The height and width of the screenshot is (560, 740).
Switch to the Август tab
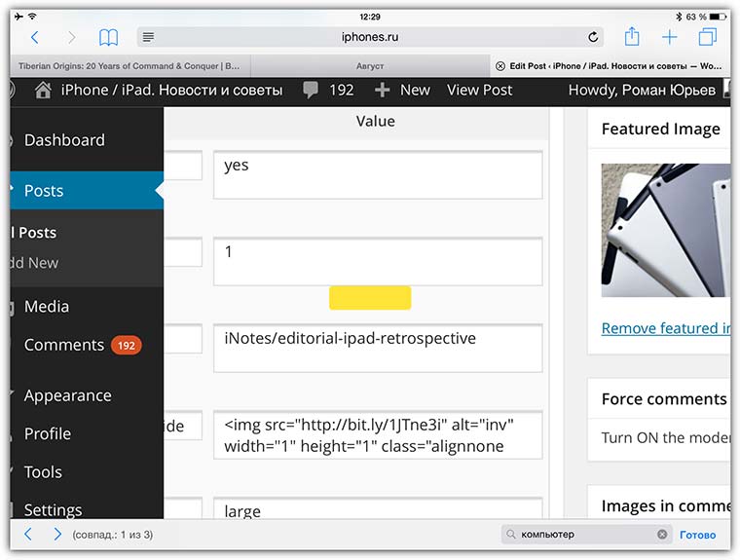[370, 66]
